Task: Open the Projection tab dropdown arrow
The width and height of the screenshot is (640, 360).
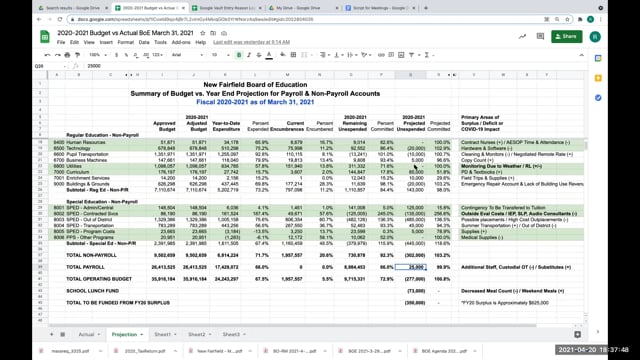Action: click(142, 335)
